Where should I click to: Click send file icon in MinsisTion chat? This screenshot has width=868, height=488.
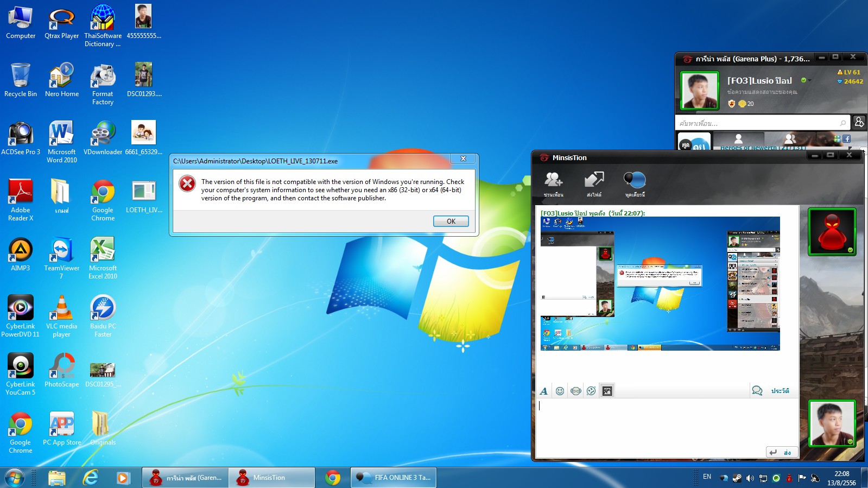tap(594, 185)
